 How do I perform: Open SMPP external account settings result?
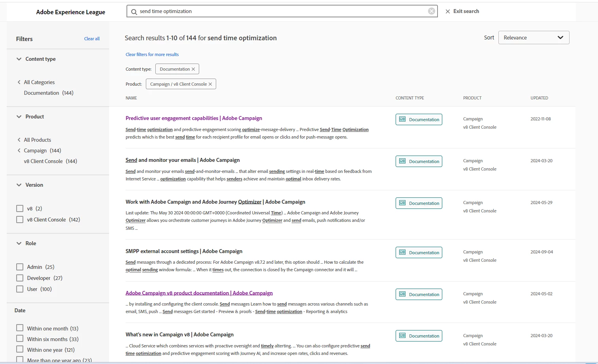point(184,251)
